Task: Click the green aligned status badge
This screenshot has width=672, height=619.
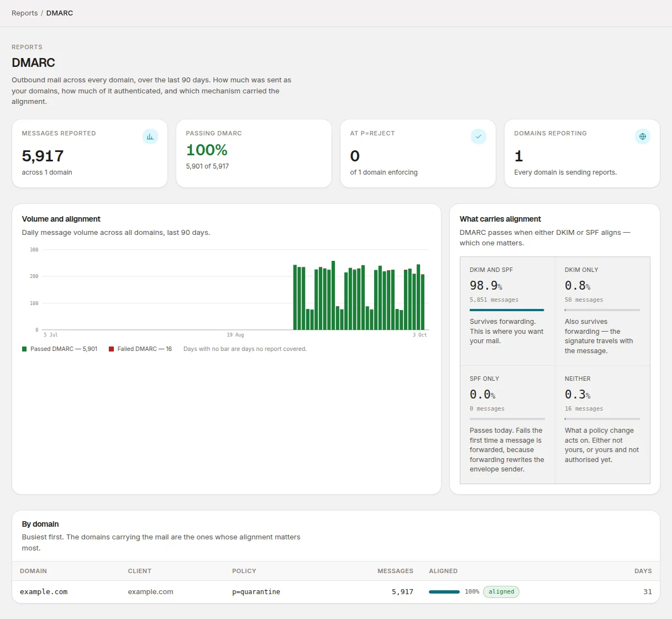Action: [x=501, y=592]
